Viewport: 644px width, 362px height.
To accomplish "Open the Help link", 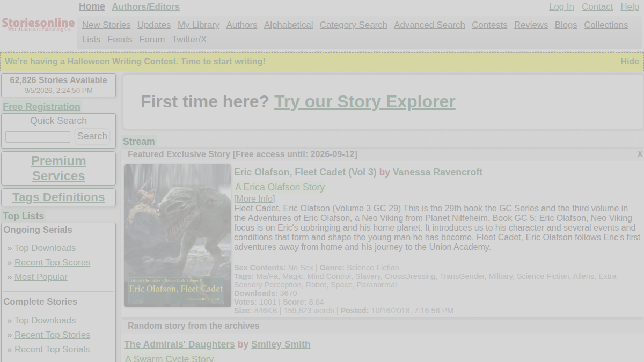I will [630, 6].
